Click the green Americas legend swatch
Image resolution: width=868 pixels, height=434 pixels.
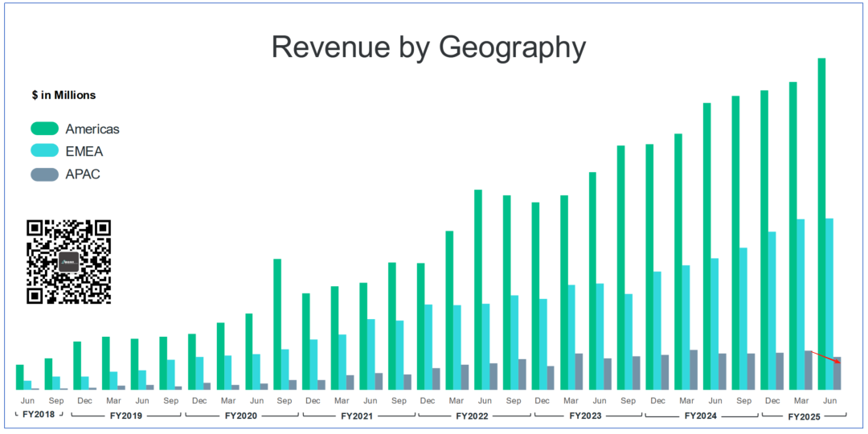pos(45,129)
